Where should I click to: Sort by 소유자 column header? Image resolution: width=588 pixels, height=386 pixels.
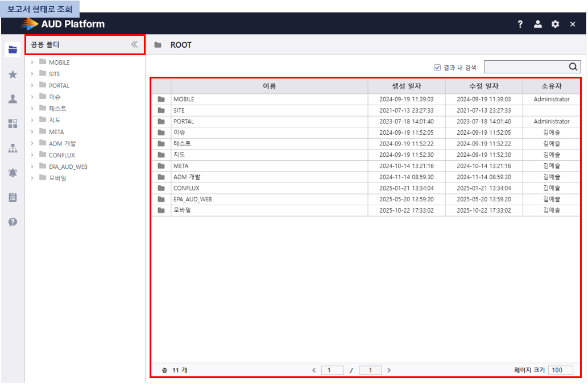pyautogui.click(x=552, y=86)
